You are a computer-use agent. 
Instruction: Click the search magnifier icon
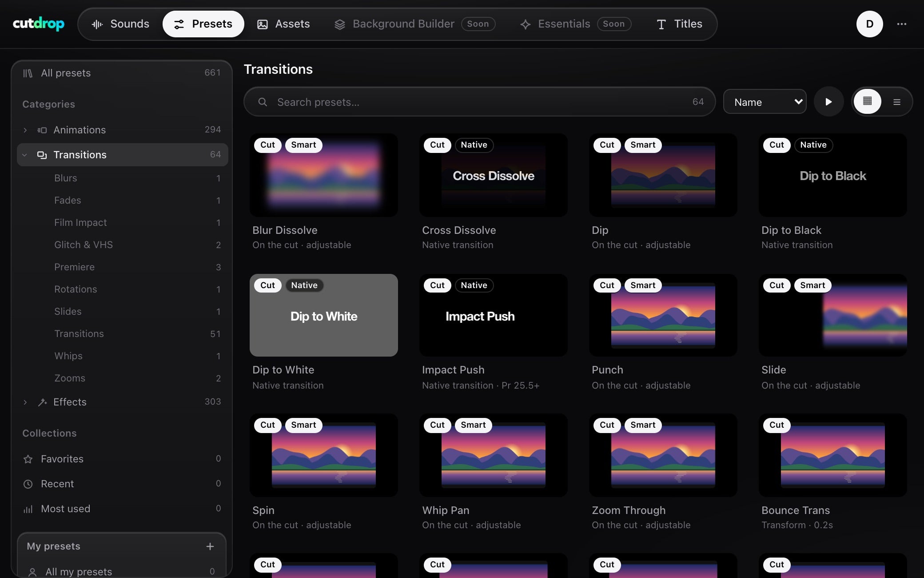point(263,102)
